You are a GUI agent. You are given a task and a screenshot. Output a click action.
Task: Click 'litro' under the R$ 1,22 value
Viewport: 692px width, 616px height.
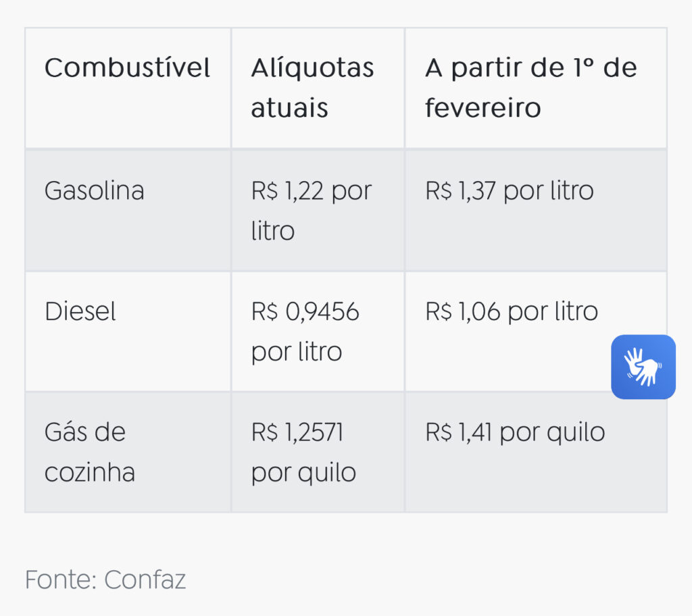pyautogui.click(x=273, y=231)
